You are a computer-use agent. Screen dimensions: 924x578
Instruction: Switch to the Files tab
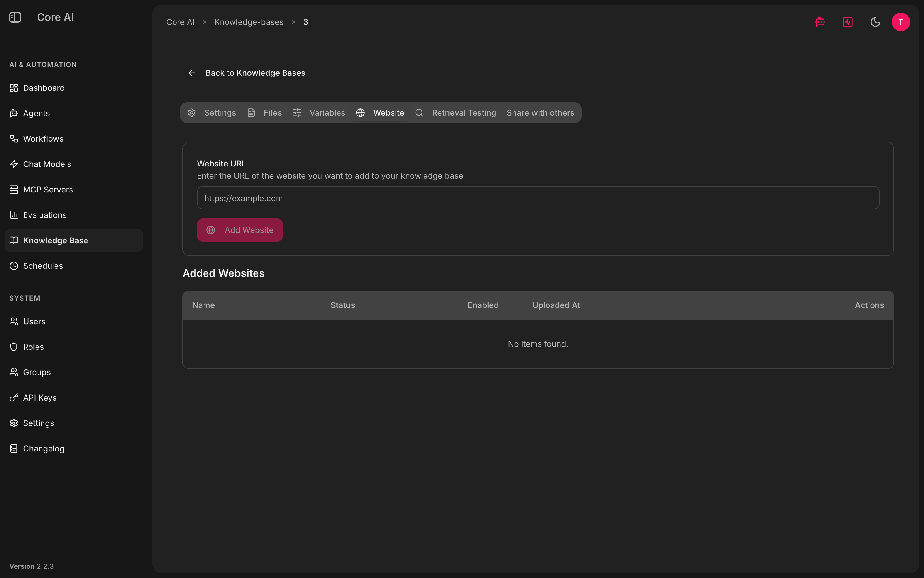click(264, 113)
